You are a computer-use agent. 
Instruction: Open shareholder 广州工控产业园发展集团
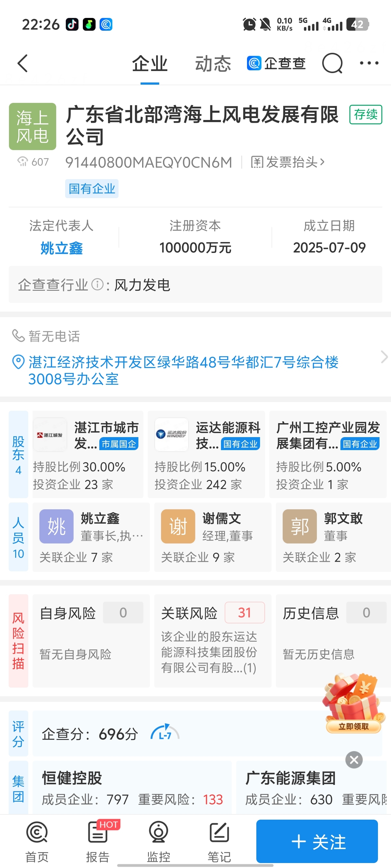328,454
